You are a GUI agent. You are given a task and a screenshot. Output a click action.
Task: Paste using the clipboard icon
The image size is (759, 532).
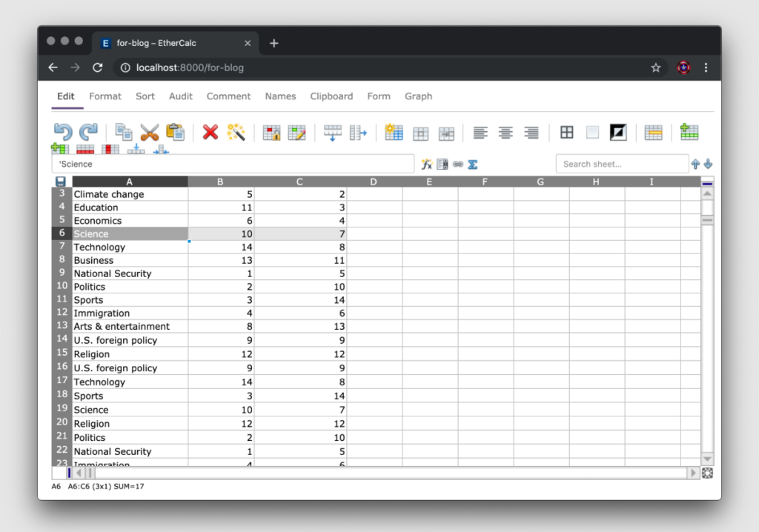click(x=176, y=132)
